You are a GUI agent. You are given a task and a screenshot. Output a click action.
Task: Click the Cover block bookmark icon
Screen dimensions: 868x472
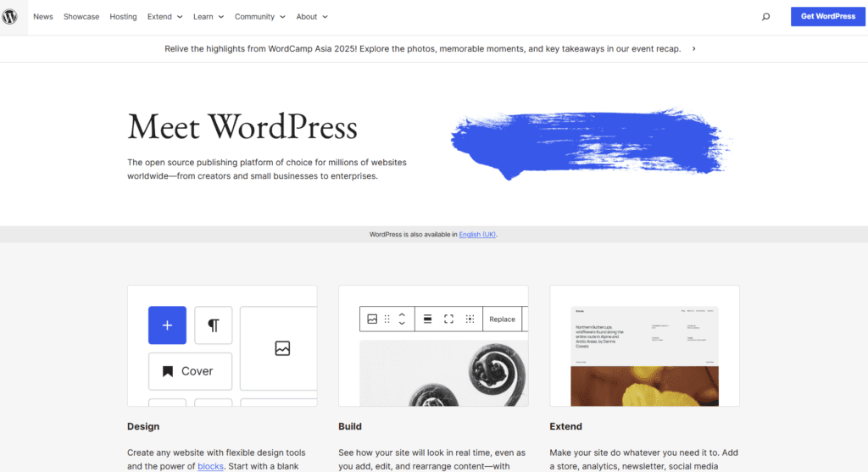[168, 371]
